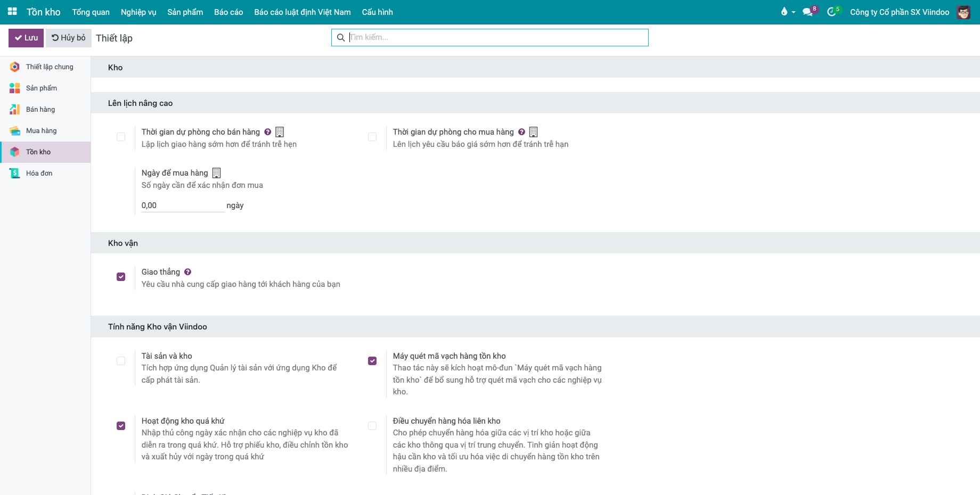This screenshot has width=980, height=495.
Task: Open the Sản phẩm top menu
Action: click(185, 12)
